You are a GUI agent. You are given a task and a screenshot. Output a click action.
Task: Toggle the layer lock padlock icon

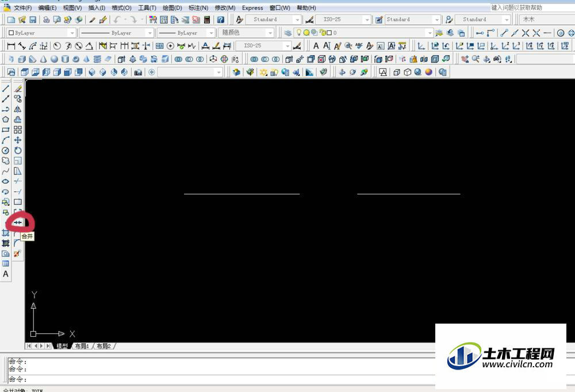(323, 33)
